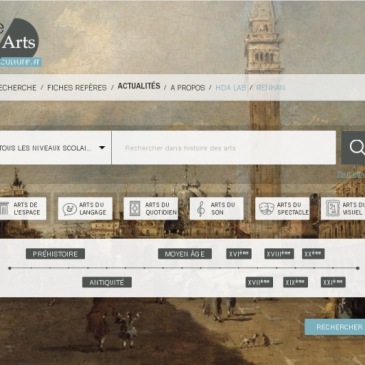This screenshot has height=365, width=365.
Task: Select the XIXème century marker
Action: [295, 282]
